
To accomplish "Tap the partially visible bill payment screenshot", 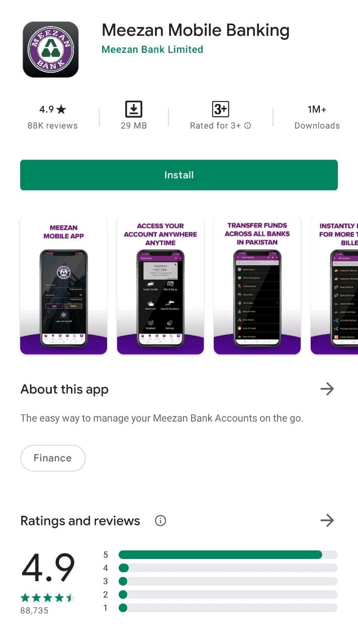I will pos(334,285).
